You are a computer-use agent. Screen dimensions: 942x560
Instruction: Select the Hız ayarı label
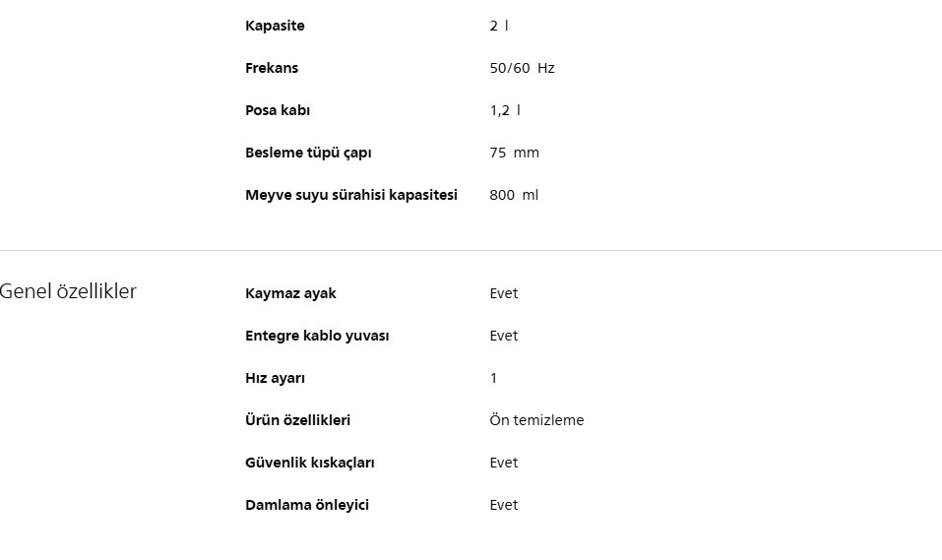(x=275, y=378)
